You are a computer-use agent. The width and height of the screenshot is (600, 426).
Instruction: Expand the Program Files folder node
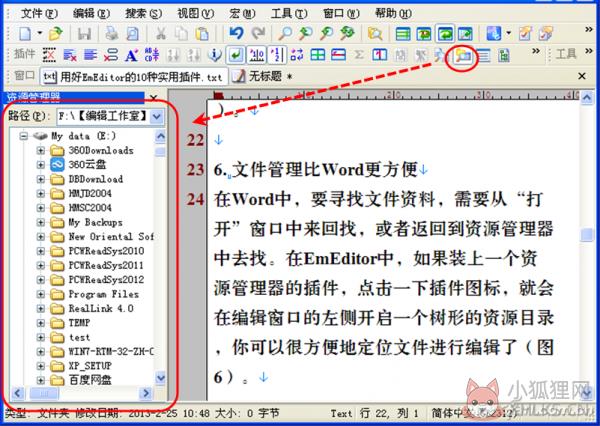coord(41,294)
